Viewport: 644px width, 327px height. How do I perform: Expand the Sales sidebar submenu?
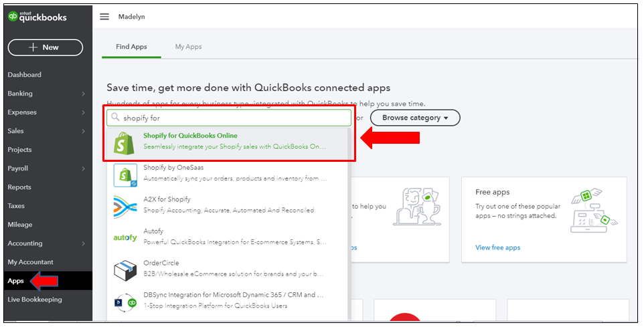pyautogui.click(x=83, y=131)
